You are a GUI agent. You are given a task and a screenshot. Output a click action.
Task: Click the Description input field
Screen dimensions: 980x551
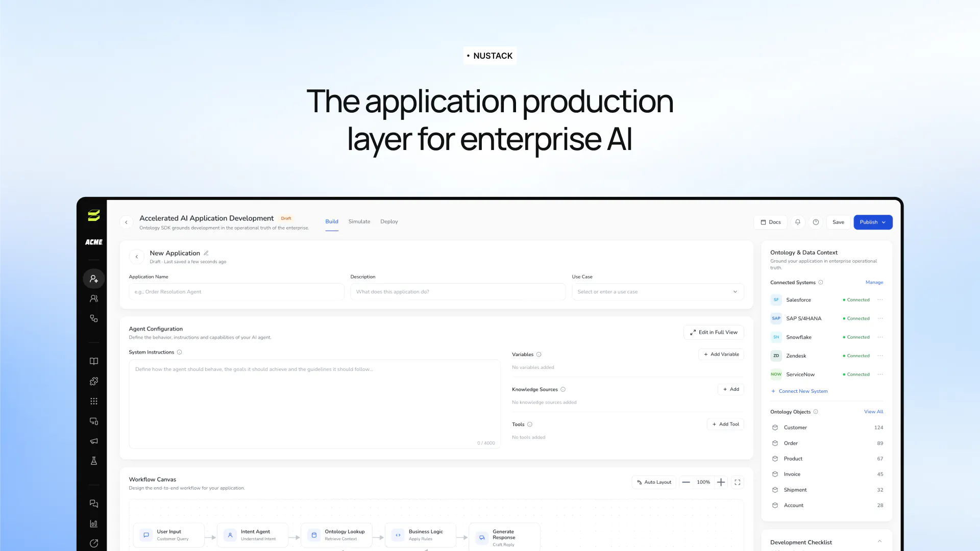pyautogui.click(x=458, y=292)
